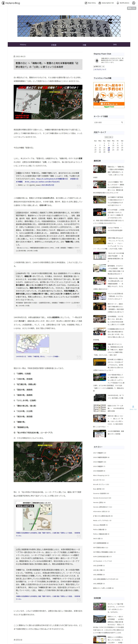This screenshot has width=138, height=644.
Task: Open the article title 慰霊の日に link
Action: (47, 65)
